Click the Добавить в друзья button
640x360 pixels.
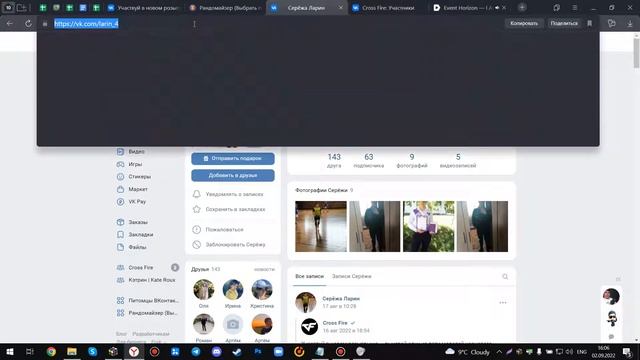[233, 176]
